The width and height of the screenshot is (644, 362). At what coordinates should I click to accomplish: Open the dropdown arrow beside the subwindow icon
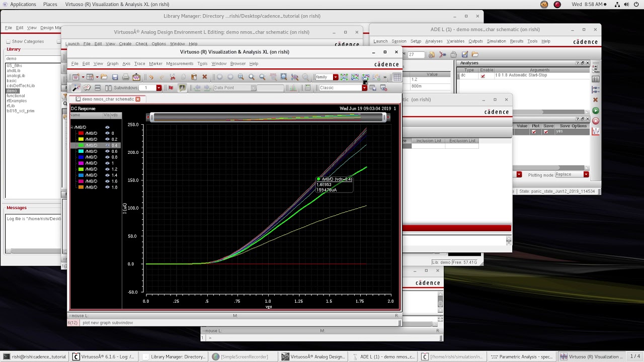pos(97,77)
